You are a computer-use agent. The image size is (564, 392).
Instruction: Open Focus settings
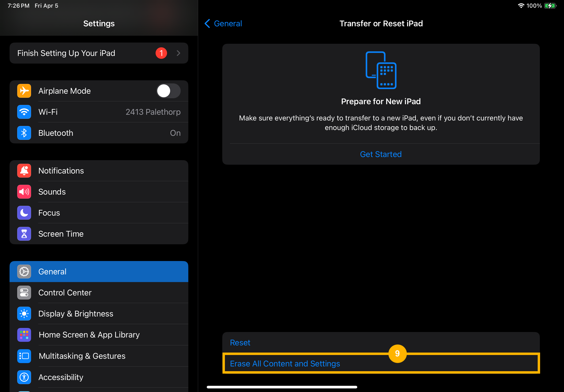point(99,213)
